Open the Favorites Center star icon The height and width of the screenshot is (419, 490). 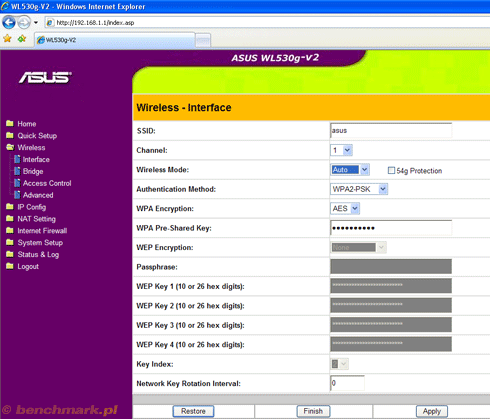pos(7,39)
